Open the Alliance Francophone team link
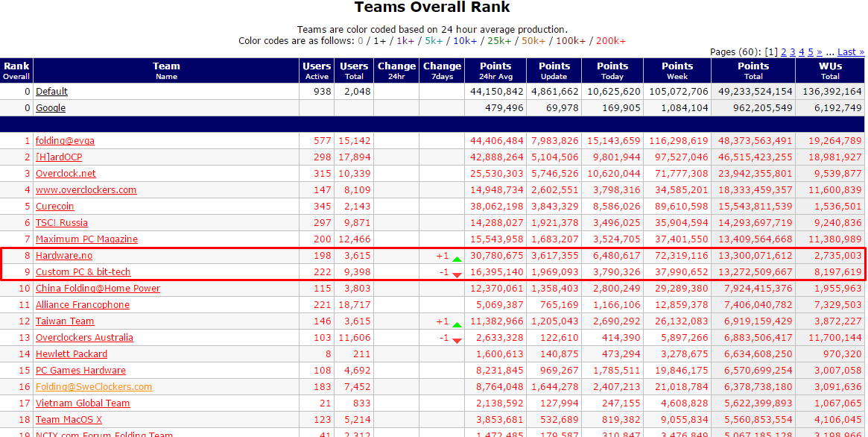 (x=83, y=304)
